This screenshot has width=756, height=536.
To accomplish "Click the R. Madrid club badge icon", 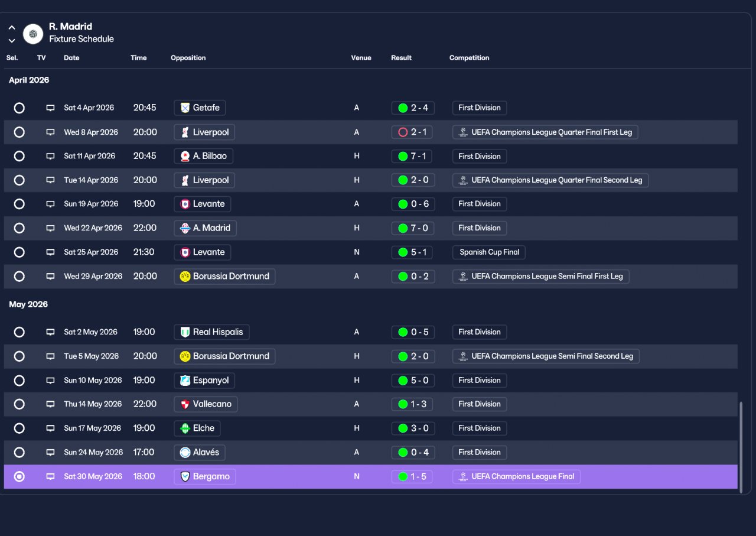I will click(33, 34).
